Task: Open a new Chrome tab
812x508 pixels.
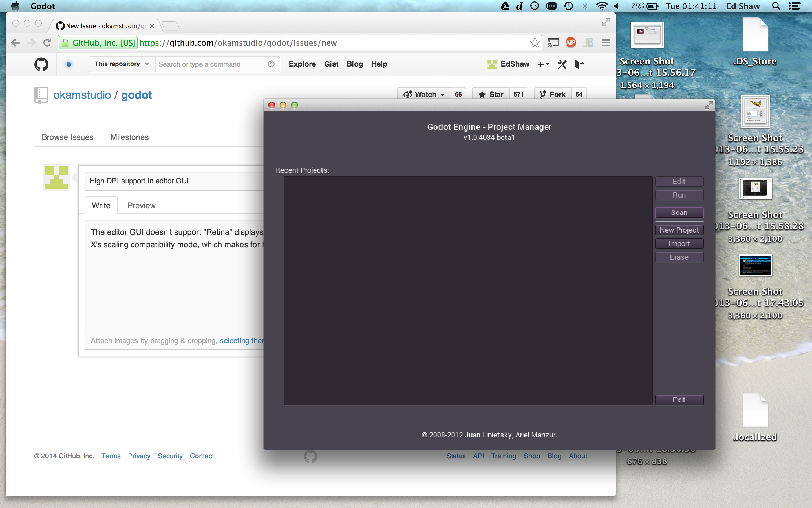Action: [x=171, y=26]
